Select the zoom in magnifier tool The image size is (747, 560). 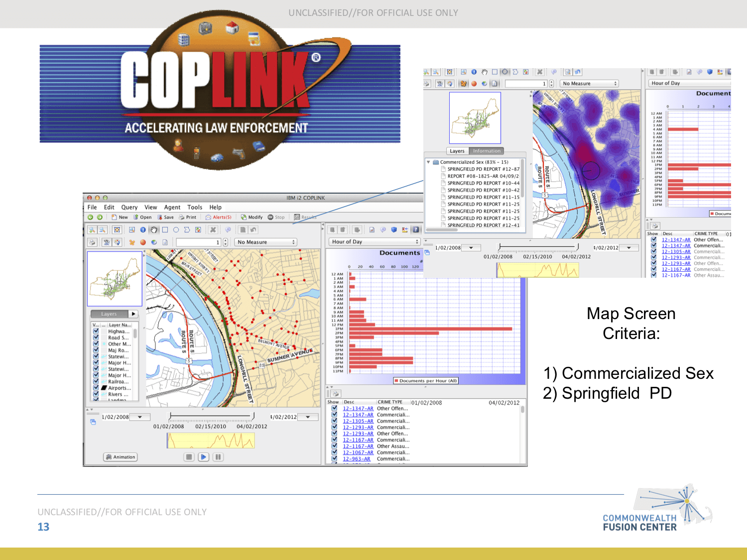[x=92, y=229]
